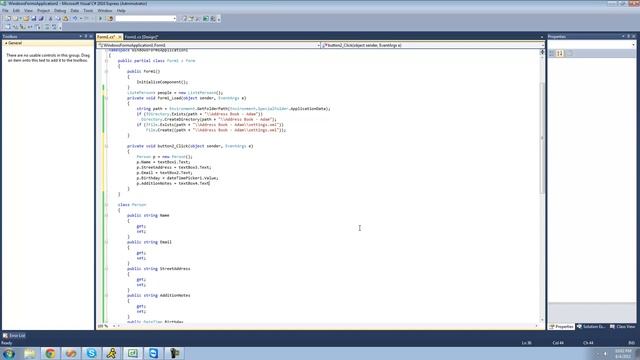Open the Tools menu

pos(88,11)
